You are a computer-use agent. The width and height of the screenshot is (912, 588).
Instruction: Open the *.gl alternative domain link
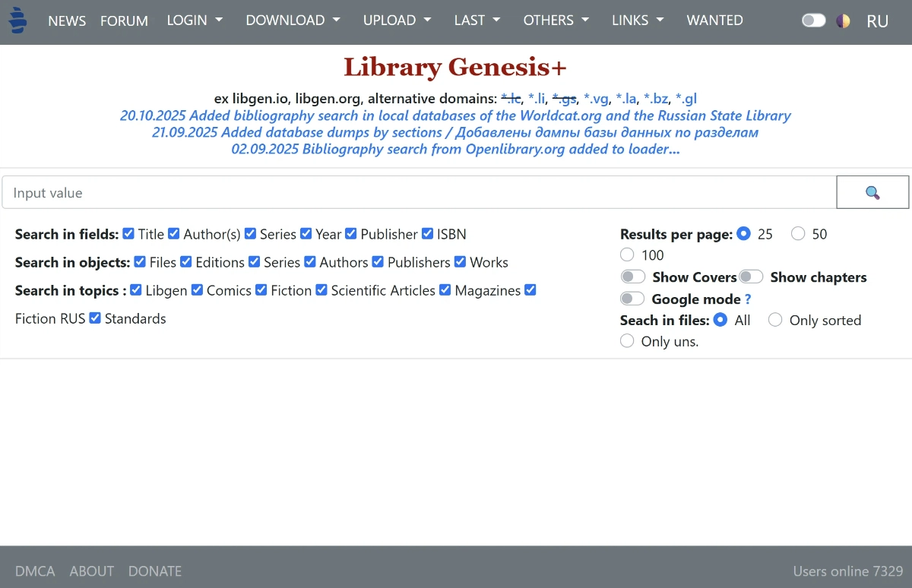686,98
